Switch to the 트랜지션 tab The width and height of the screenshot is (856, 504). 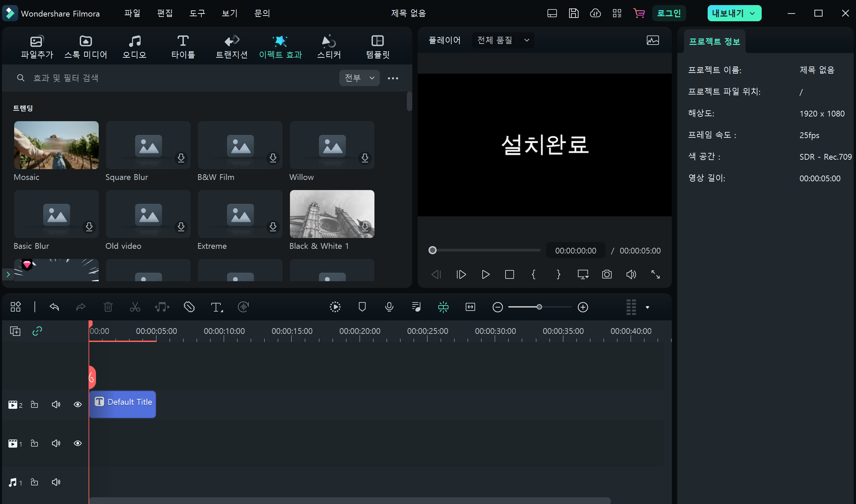coord(231,47)
